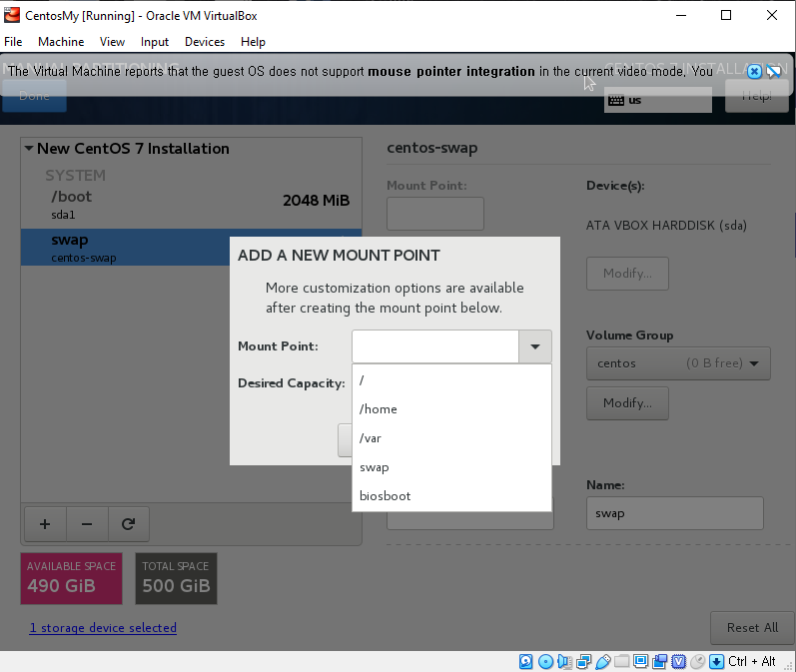Toggle the Mount Point dropdown arrow
Viewport: 796px width, 672px height.
point(535,346)
